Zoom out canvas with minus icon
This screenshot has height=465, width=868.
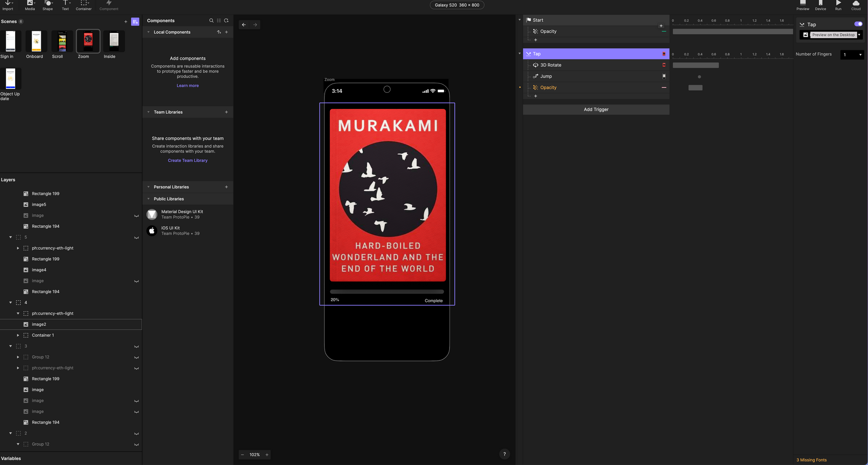pyautogui.click(x=243, y=455)
